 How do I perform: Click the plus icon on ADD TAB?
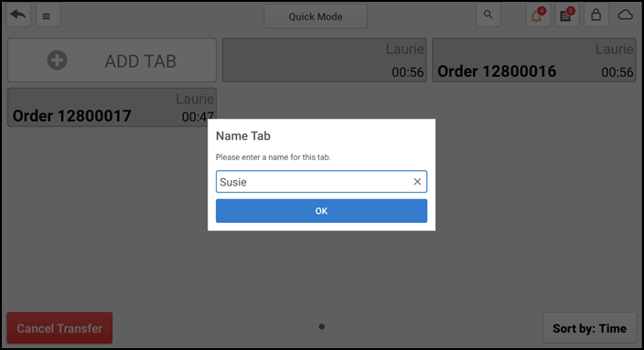pos(57,60)
